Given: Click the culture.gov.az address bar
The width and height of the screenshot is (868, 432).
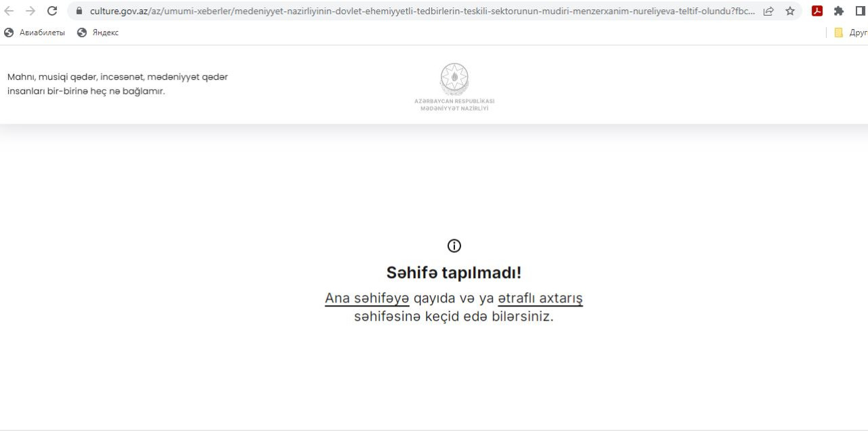Looking at the screenshot, I should pos(420,12).
